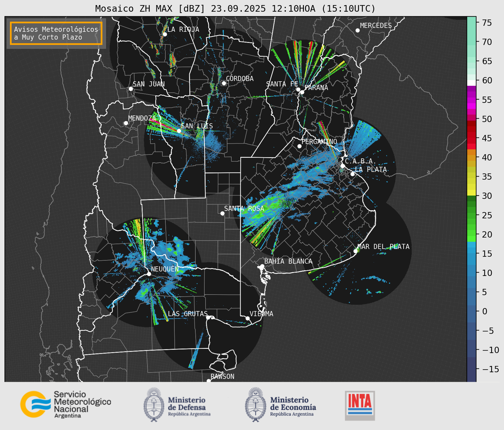Click the Santa Rosa marker

point(222,213)
